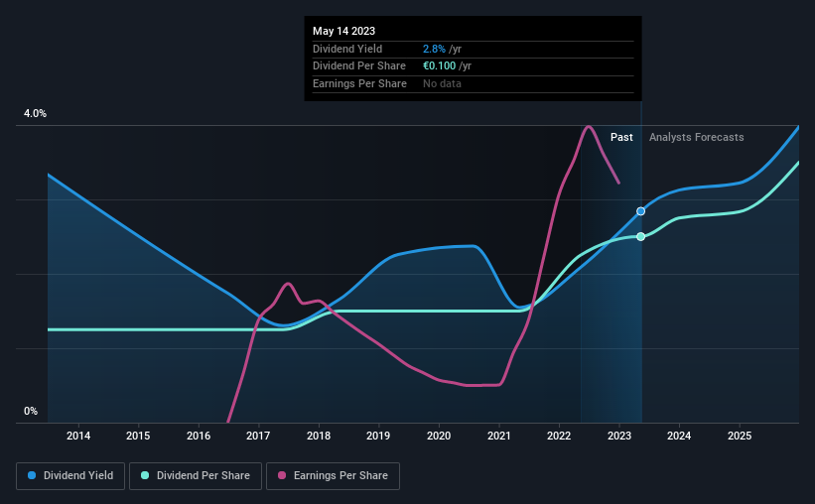Click the 2021 x-axis label

(499, 436)
